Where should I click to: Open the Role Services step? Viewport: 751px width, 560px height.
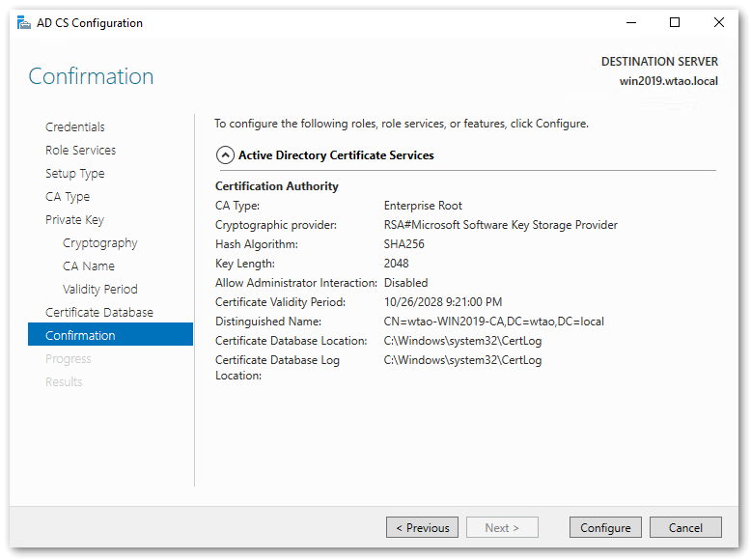(x=80, y=150)
